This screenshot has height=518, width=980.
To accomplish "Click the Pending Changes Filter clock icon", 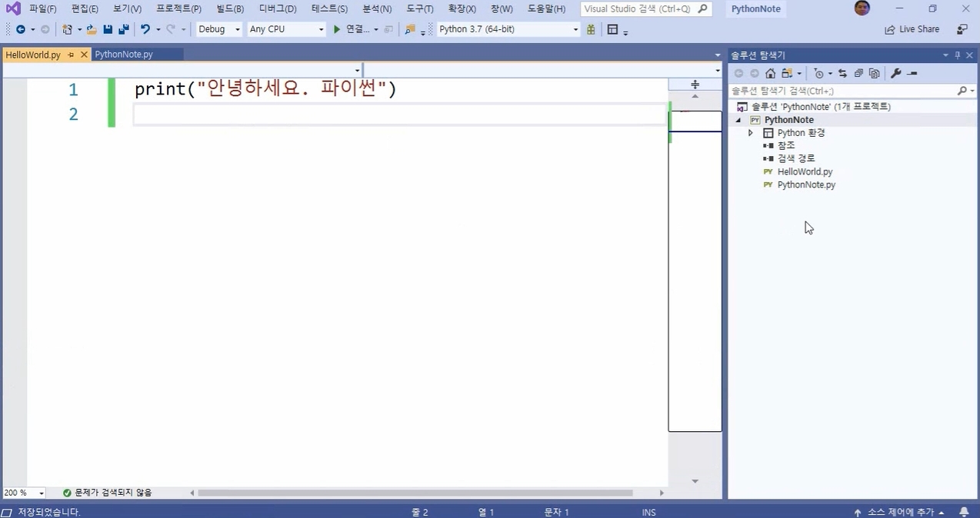I will [818, 73].
